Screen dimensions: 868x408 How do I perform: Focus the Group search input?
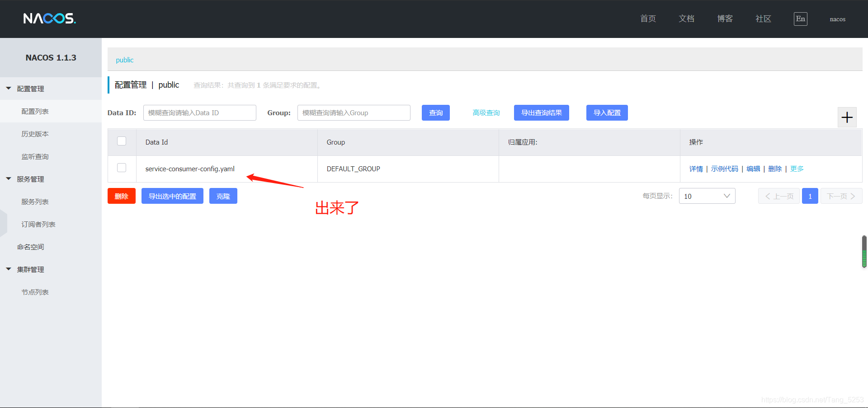[354, 113]
